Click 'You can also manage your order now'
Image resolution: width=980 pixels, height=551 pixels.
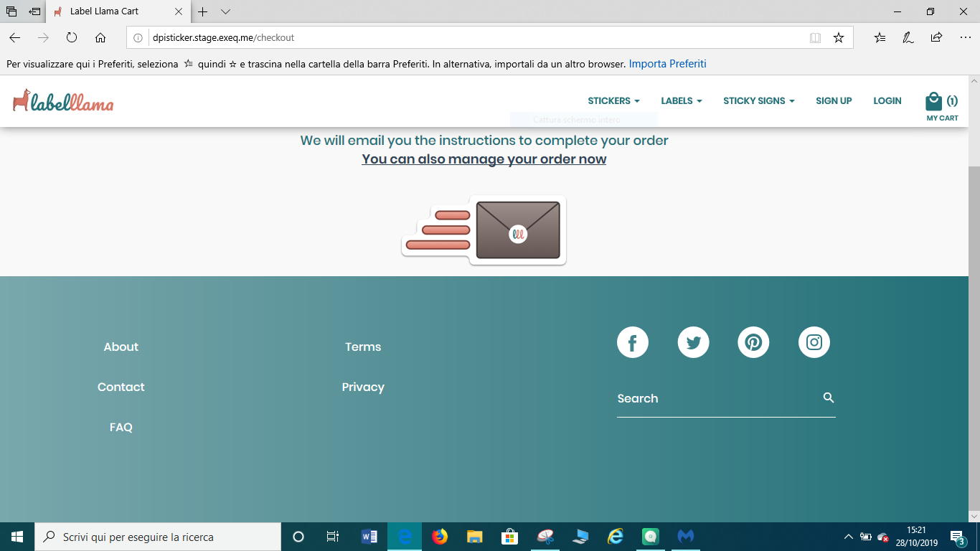pos(484,159)
